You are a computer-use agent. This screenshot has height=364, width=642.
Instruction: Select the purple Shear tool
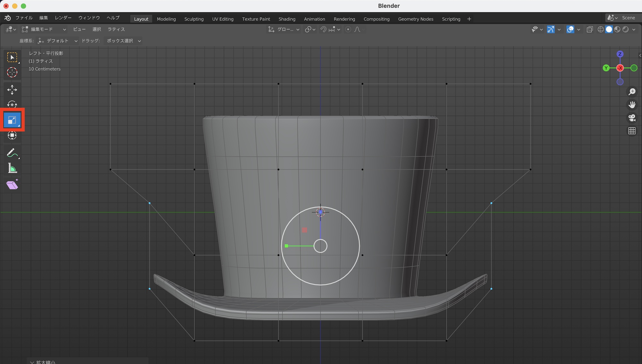12,185
